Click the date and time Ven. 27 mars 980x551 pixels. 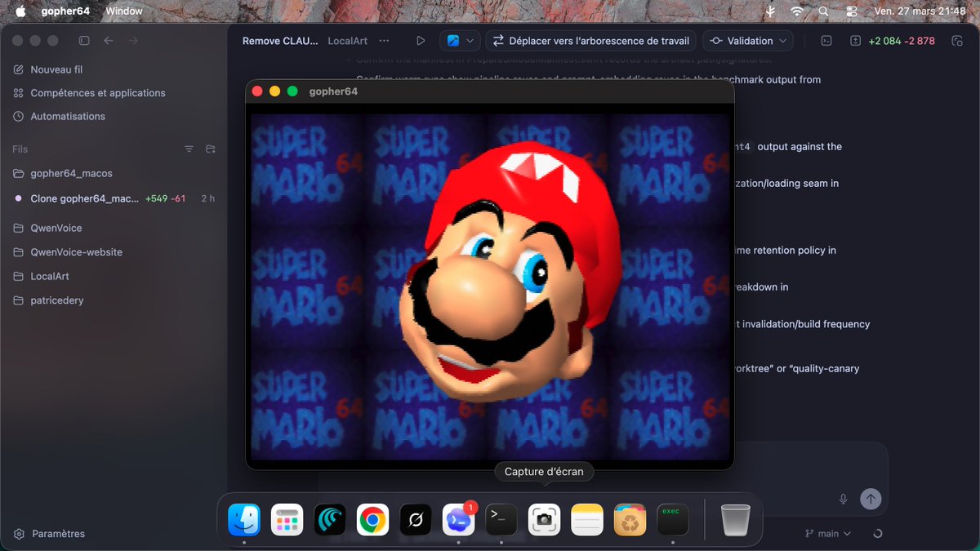tap(920, 11)
